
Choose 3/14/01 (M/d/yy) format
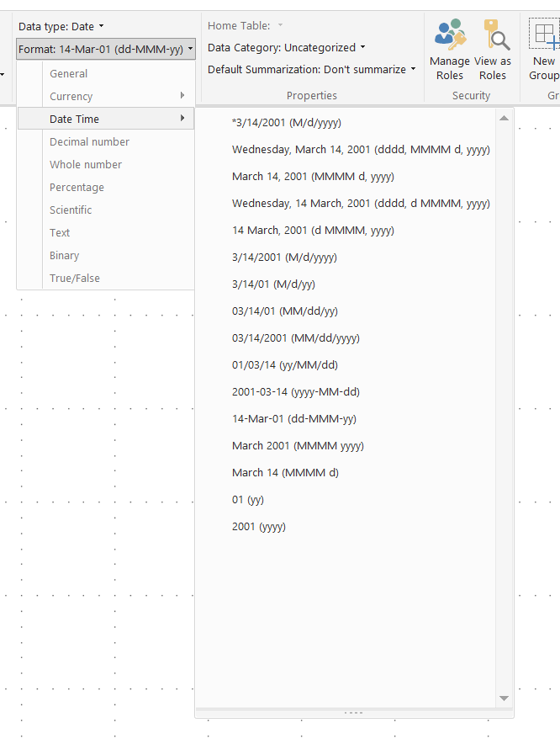tap(346, 284)
